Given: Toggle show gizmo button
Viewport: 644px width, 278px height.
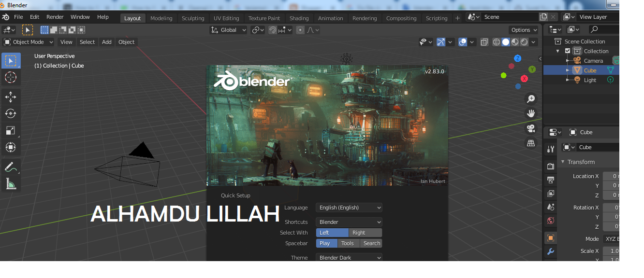Looking at the screenshot, I should pos(441,42).
